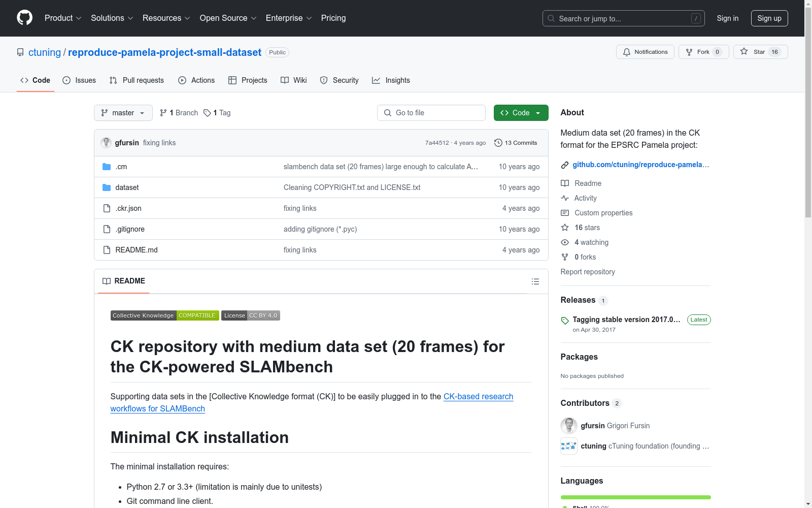The height and width of the screenshot is (508, 812).
Task: Open the README outline icon
Action: point(535,281)
